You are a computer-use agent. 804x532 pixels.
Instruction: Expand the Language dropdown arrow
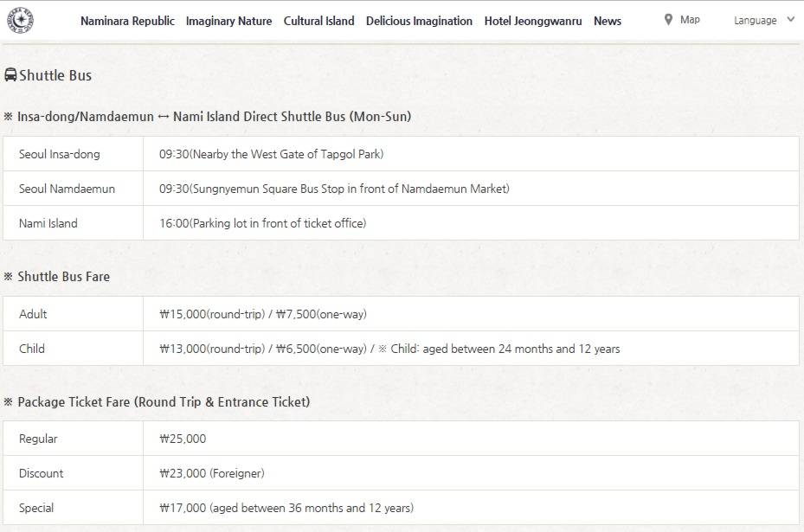tap(791, 20)
